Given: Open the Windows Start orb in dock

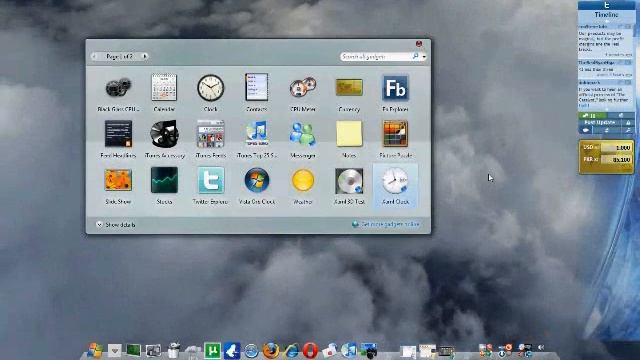Looking at the screenshot, I should pyautogui.click(x=95, y=350).
